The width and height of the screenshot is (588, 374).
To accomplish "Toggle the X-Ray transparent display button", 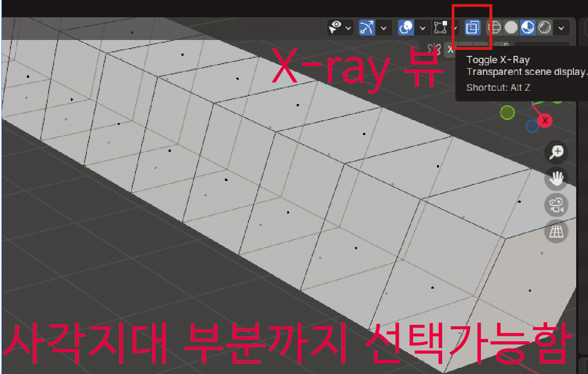I will pyautogui.click(x=473, y=28).
